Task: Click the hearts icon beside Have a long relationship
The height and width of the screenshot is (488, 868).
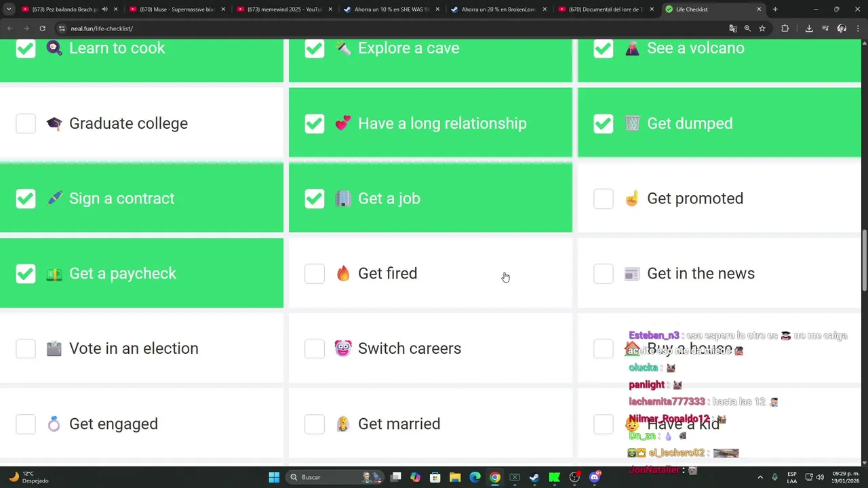Action: tap(343, 123)
